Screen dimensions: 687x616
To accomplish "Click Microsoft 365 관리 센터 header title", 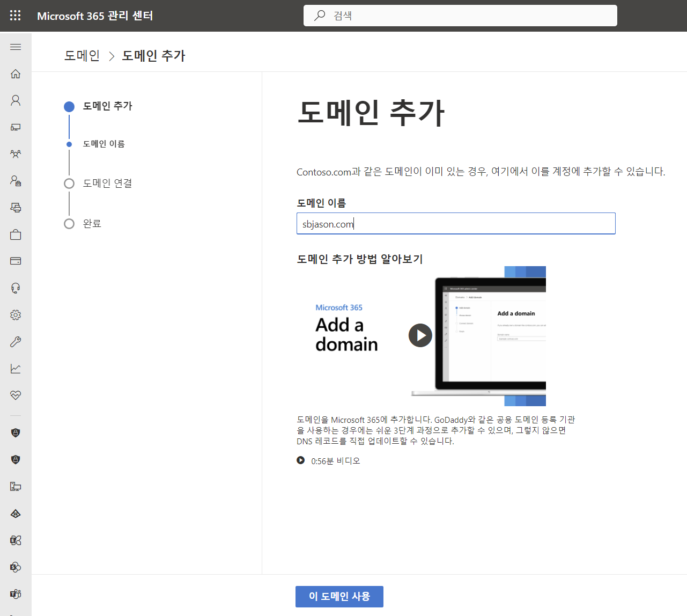I will click(95, 16).
